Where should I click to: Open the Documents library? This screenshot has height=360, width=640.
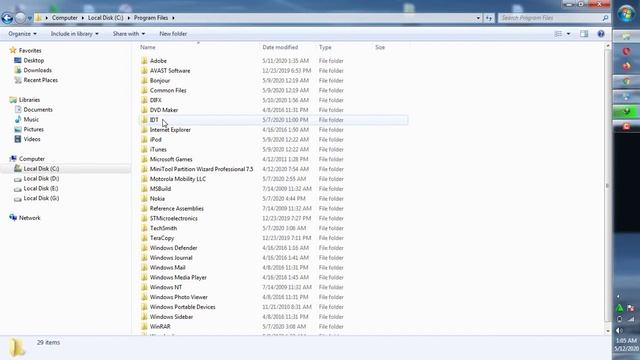point(38,109)
